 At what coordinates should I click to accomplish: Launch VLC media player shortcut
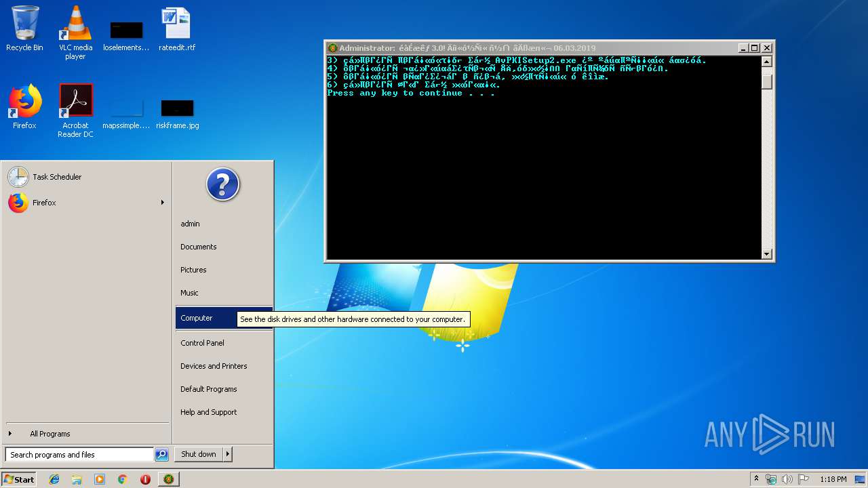click(x=75, y=33)
